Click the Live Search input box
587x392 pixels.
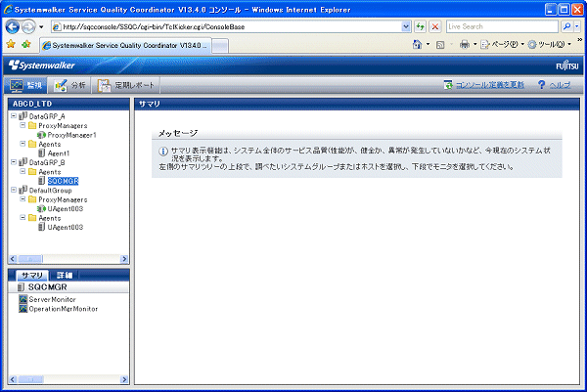502,26
